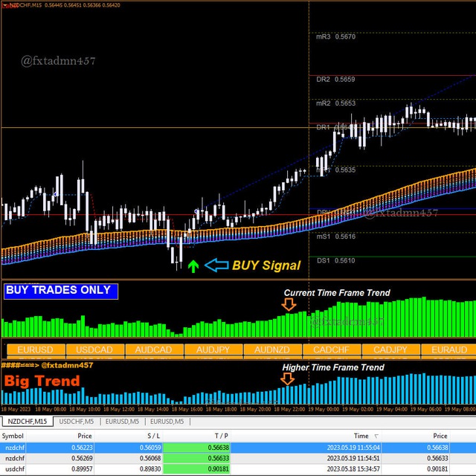The image size is (476, 476).
Task: Click the BUY TRADES ONLY label
Action: pyautogui.click(x=61, y=291)
